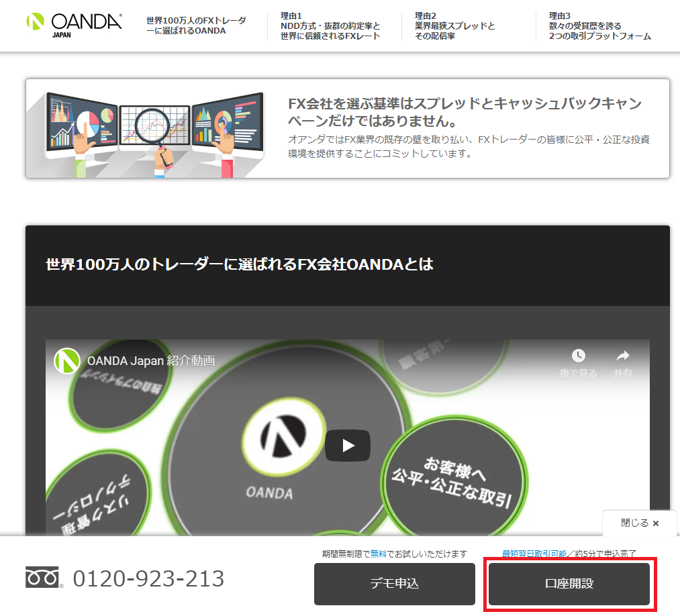680x616 pixels.
Task: Click the phone number 0120-923-213
Action: point(148,578)
